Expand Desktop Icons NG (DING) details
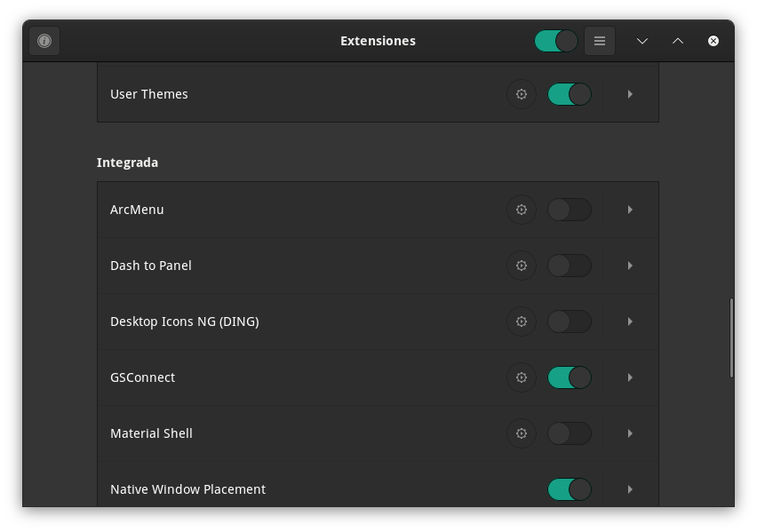This screenshot has height=532, width=757. click(630, 322)
